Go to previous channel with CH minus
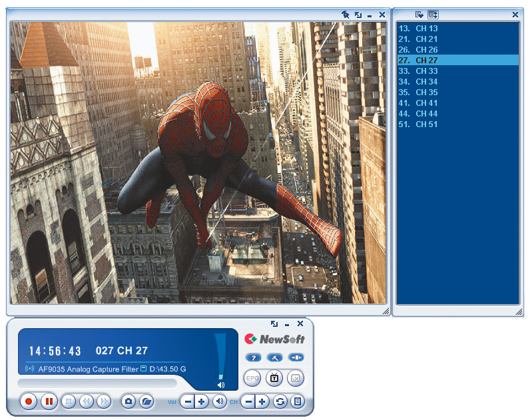532x420 pixels. pyautogui.click(x=248, y=401)
